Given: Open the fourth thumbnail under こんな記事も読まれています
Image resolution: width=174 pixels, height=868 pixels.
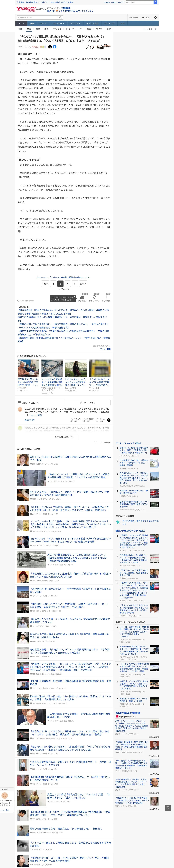Looking at the screenshot, I should pyautogui.click(x=100, y=368).
